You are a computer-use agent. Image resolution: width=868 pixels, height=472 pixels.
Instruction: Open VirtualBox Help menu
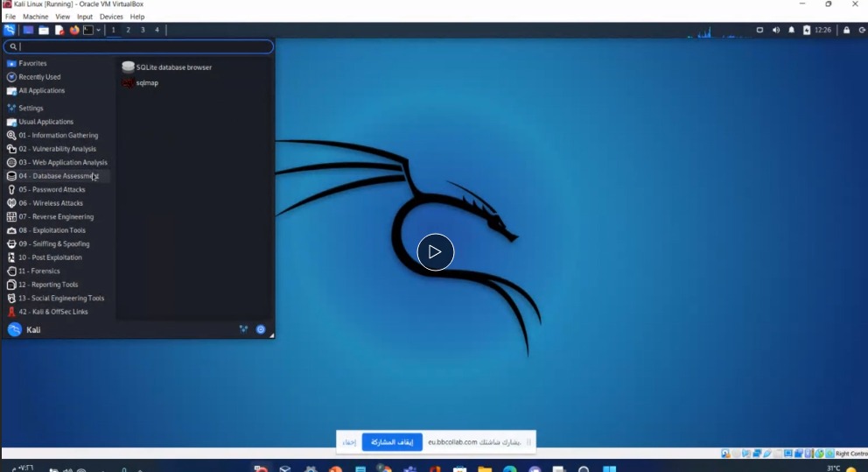click(x=137, y=17)
